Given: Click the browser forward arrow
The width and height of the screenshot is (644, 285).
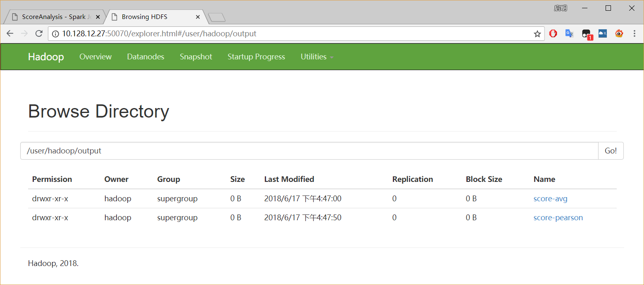Looking at the screenshot, I should [24, 34].
